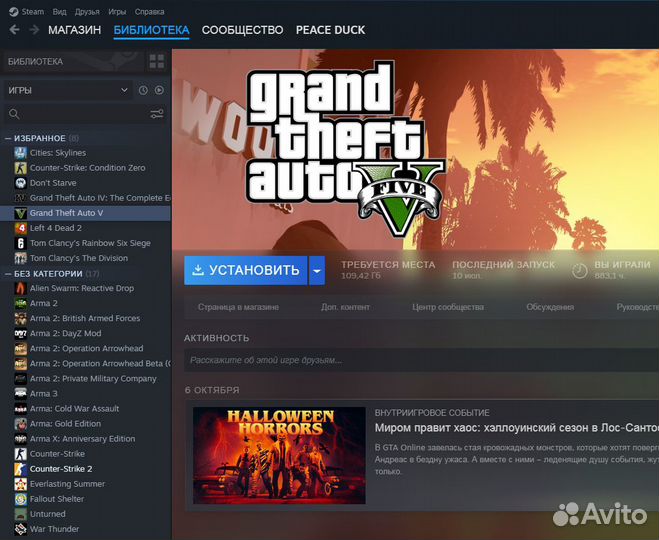Click the Counter-Strike: Condition Zero icon
Viewport: 659px width, 540px height.
point(20,168)
